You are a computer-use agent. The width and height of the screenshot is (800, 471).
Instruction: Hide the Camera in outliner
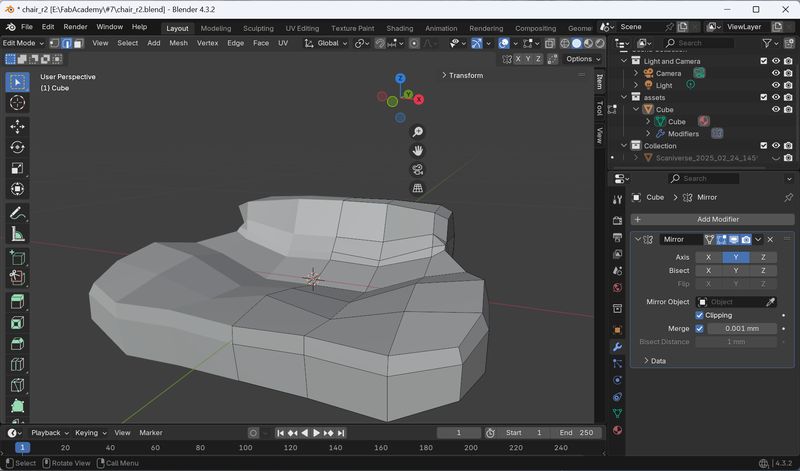click(776, 73)
